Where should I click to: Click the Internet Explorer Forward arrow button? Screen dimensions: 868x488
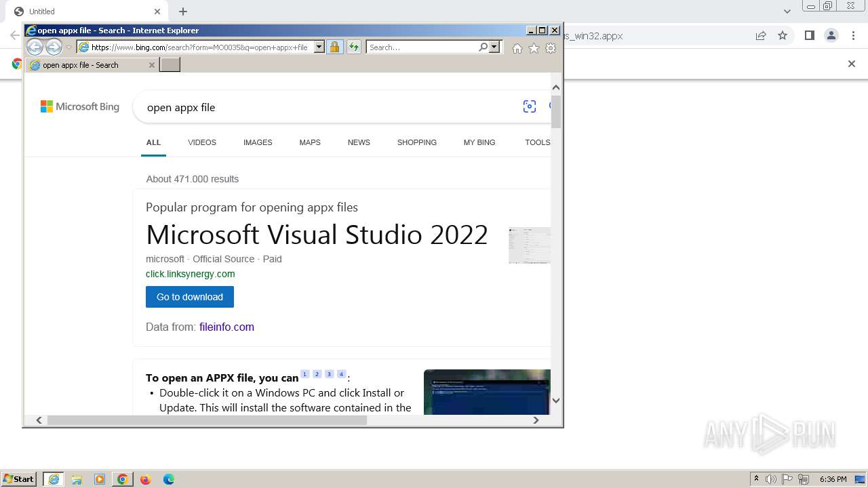[x=54, y=47]
